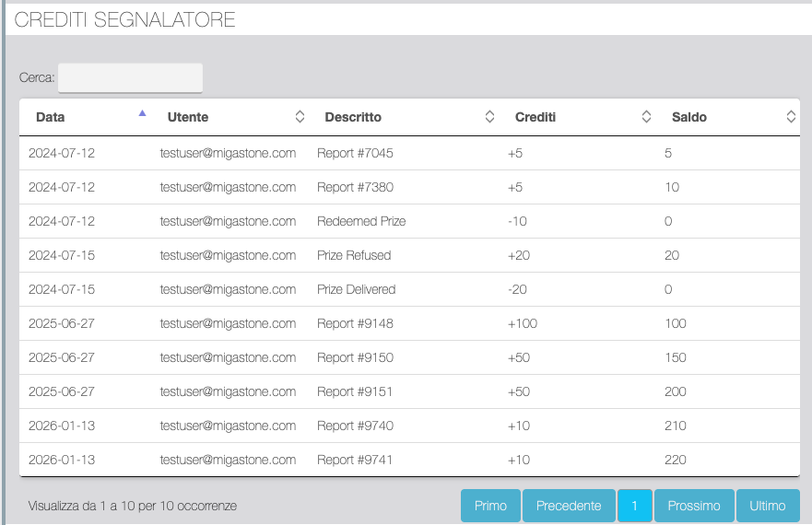Click the Prize Refused entry
812x525 pixels.
click(x=354, y=255)
